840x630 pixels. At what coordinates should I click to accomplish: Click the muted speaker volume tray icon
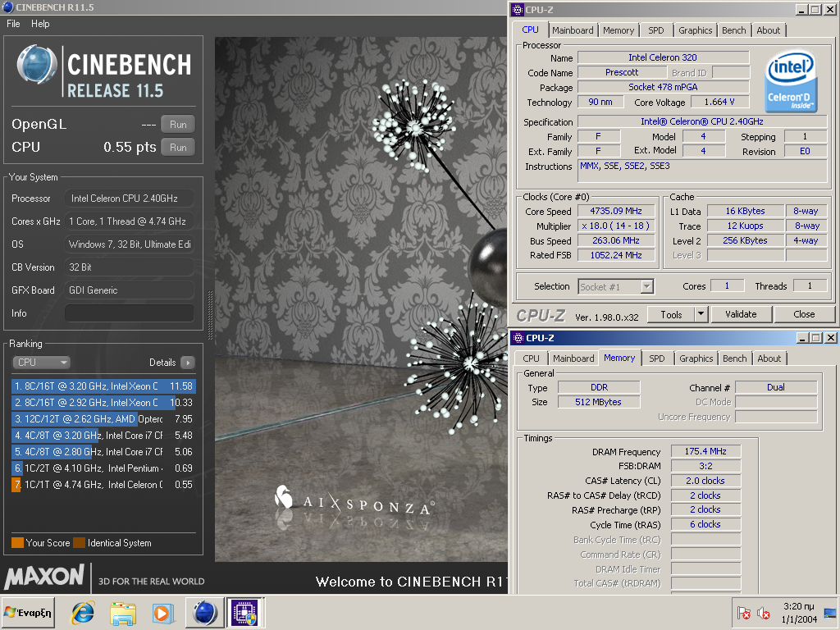coord(764,612)
